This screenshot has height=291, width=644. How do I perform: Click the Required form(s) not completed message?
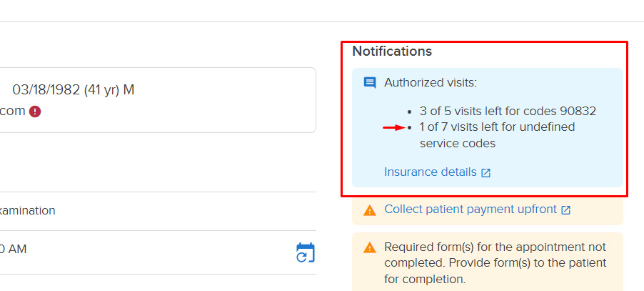coord(495,263)
